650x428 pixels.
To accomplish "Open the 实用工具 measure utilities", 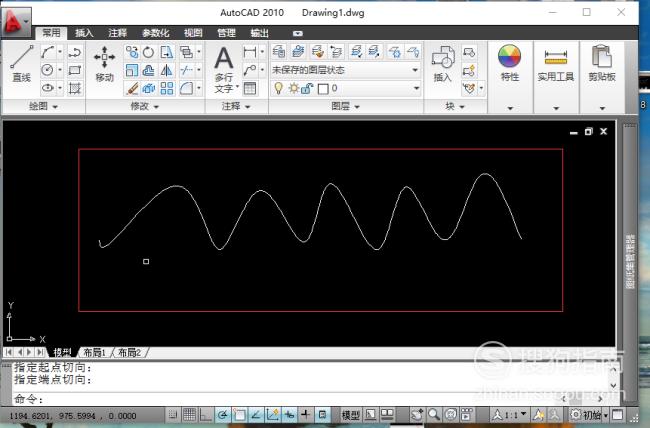I will click(555, 64).
